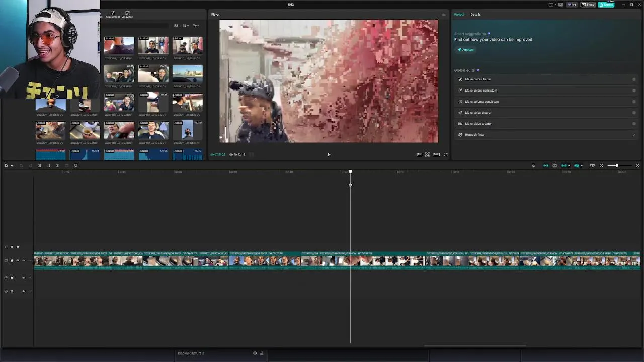
Task: Switch to the Details tab
Action: click(x=475, y=14)
